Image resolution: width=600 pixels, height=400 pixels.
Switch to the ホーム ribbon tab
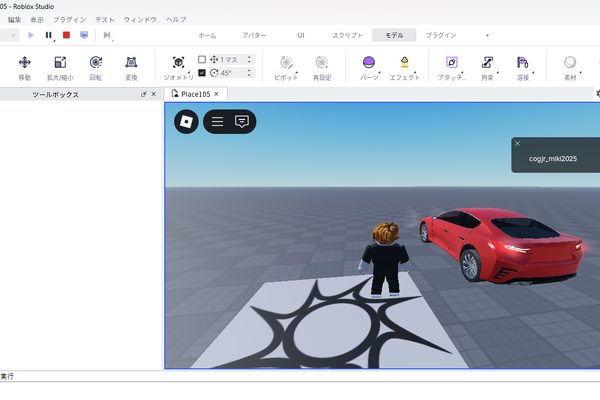207,35
